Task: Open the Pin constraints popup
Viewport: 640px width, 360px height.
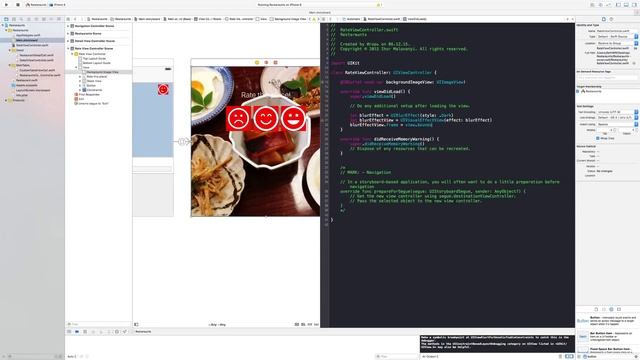Action: coord(309,324)
